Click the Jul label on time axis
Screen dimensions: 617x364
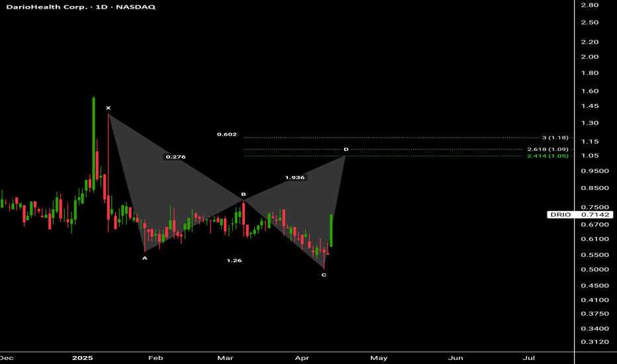pos(528,357)
